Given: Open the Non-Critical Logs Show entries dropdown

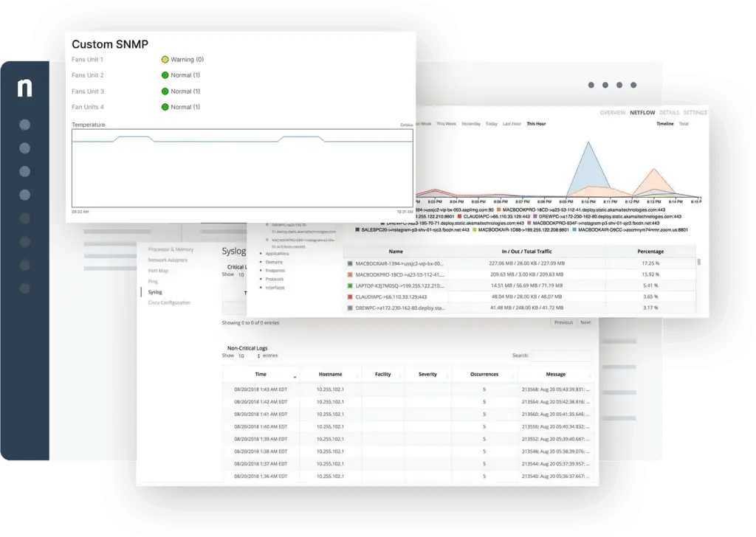Looking at the screenshot, I should (248, 356).
